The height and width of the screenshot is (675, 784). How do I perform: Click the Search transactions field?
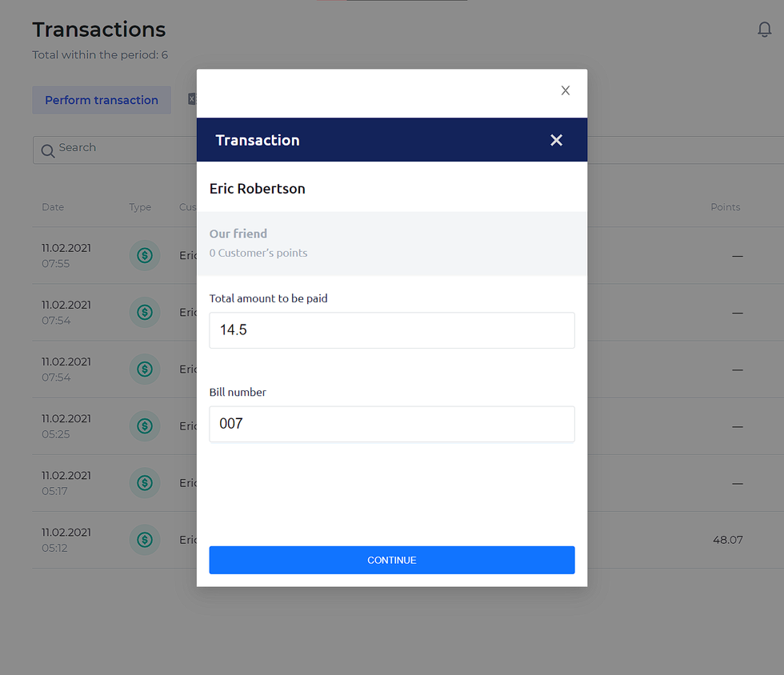(x=115, y=150)
